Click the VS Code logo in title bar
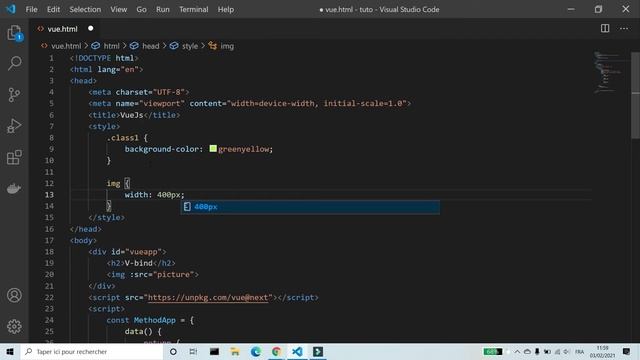This screenshot has width=640, height=360. click(10, 9)
